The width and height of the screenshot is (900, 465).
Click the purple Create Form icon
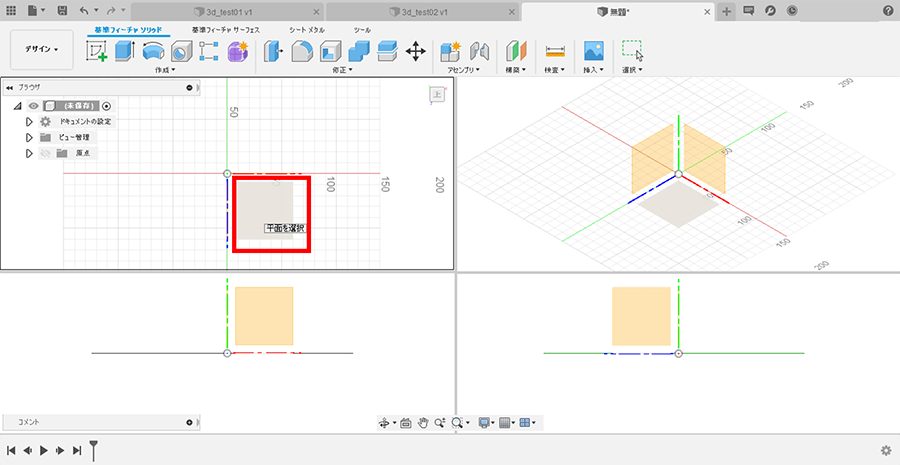click(238, 52)
